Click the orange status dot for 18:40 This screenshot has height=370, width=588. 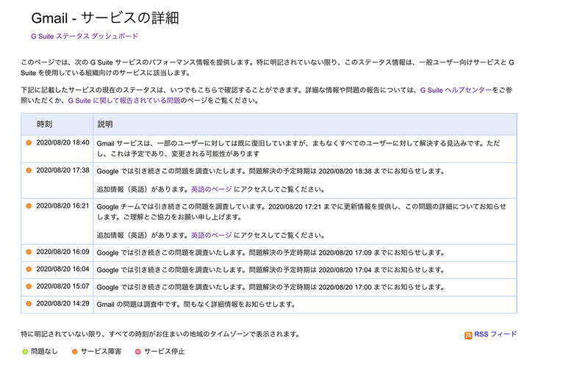[x=29, y=142]
